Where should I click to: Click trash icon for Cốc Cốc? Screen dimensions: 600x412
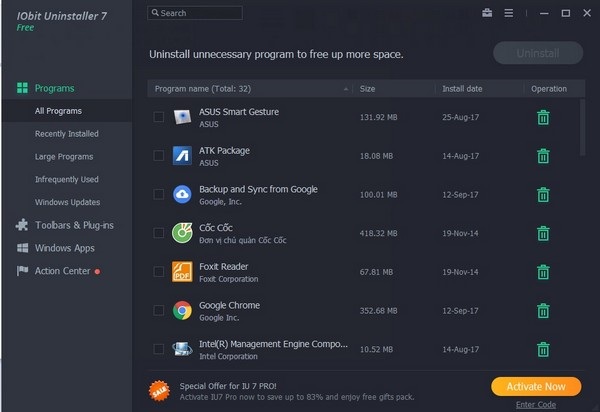[x=543, y=233]
